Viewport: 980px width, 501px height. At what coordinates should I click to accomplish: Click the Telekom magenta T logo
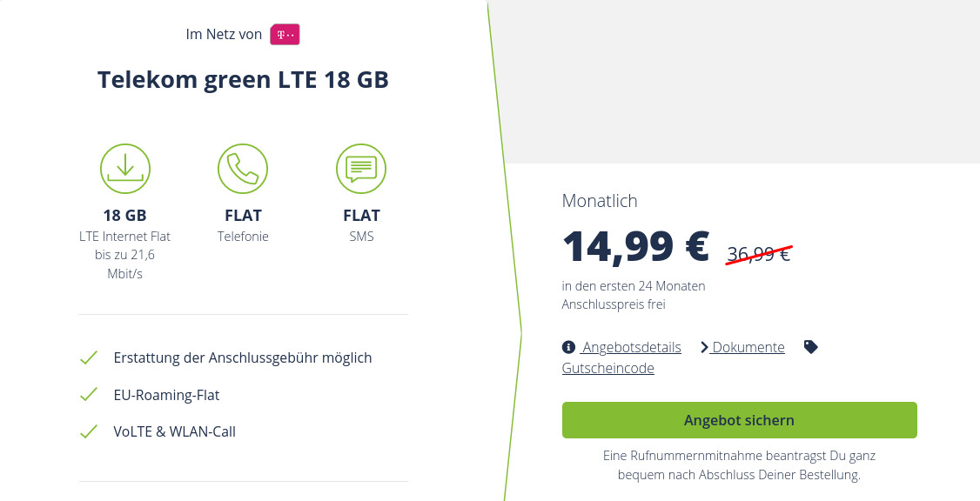(x=285, y=35)
